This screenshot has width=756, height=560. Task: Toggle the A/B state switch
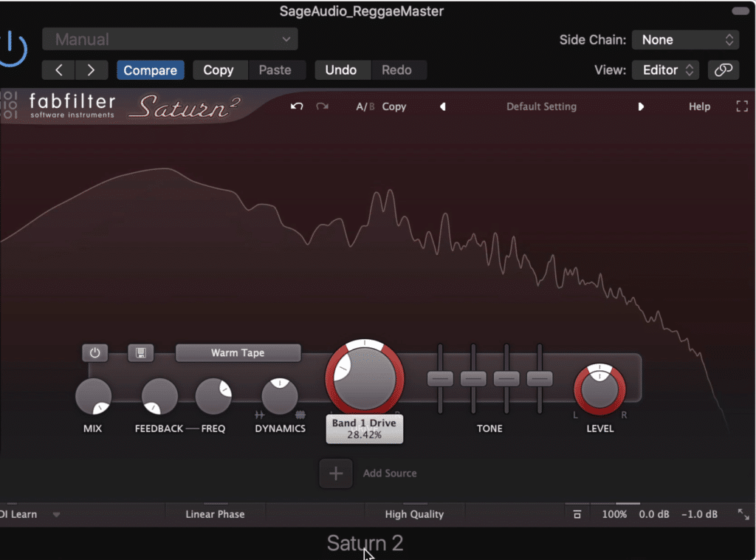pos(365,106)
